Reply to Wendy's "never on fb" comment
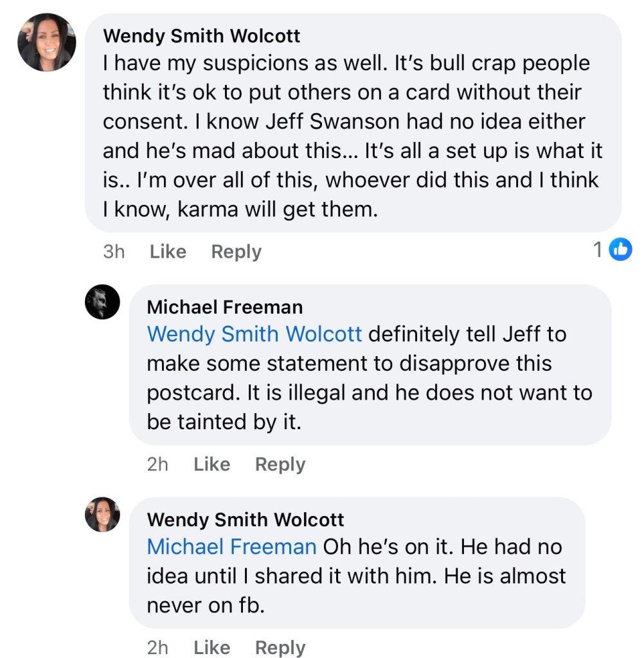The width and height of the screenshot is (644, 658). click(x=280, y=647)
